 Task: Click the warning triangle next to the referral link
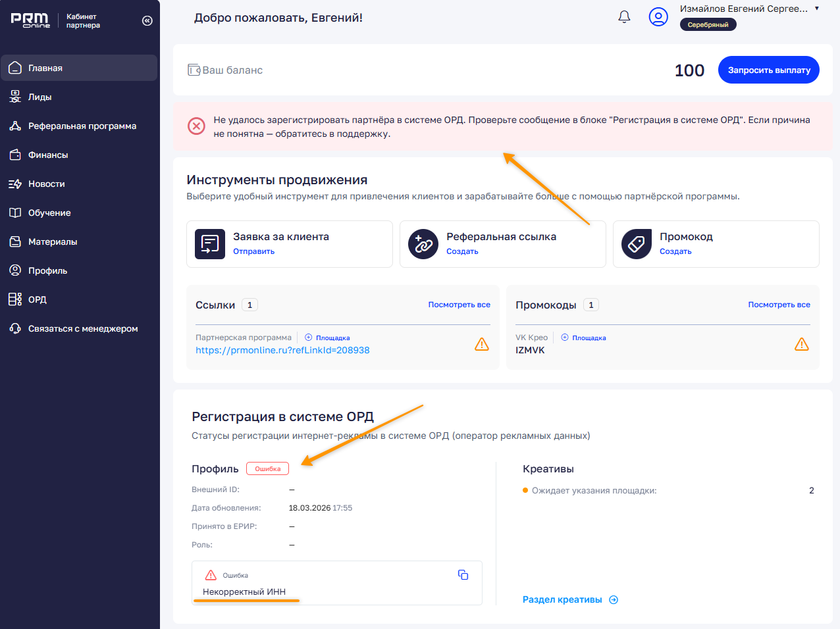pos(482,344)
